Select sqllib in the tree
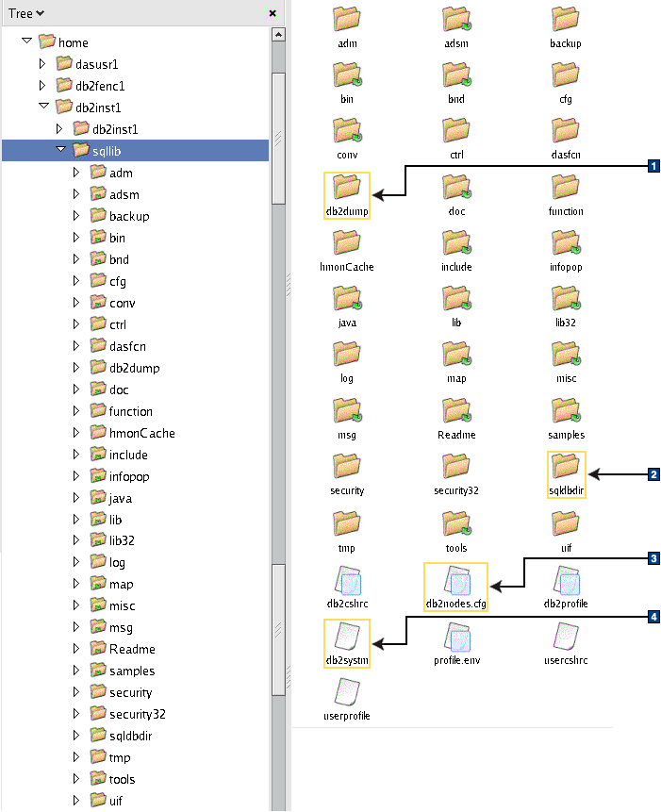Image resolution: width=661 pixels, height=812 pixels. pos(107,151)
